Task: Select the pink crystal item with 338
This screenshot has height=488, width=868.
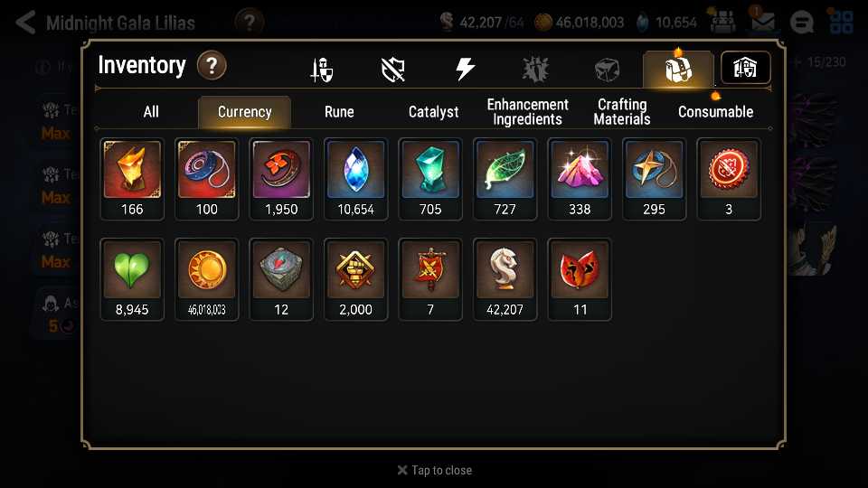Action: tap(580, 179)
